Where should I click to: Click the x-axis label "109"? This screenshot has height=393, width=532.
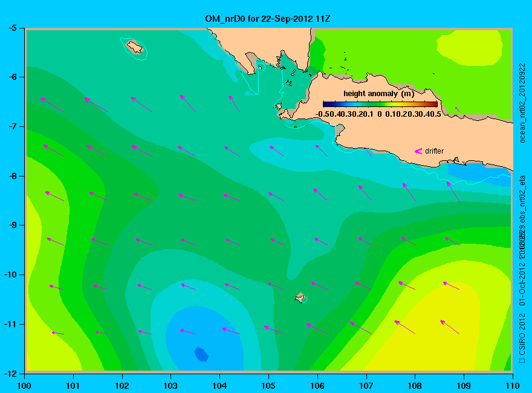click(x=464, y=386)
